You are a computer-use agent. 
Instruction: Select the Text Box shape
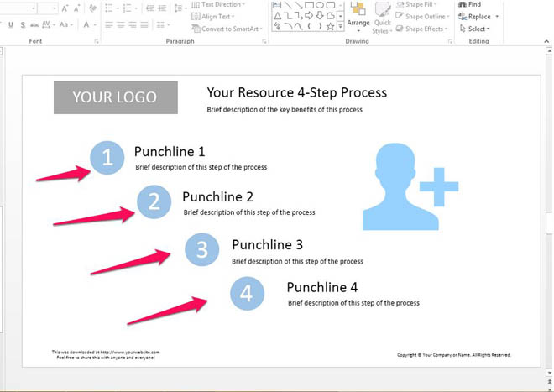tap(277, 5)
